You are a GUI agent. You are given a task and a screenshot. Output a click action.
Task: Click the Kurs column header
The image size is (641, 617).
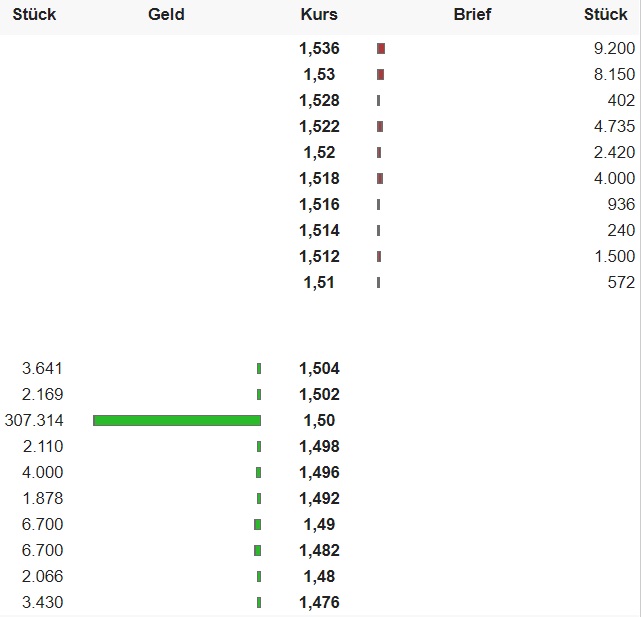click(x=319, y=15)
